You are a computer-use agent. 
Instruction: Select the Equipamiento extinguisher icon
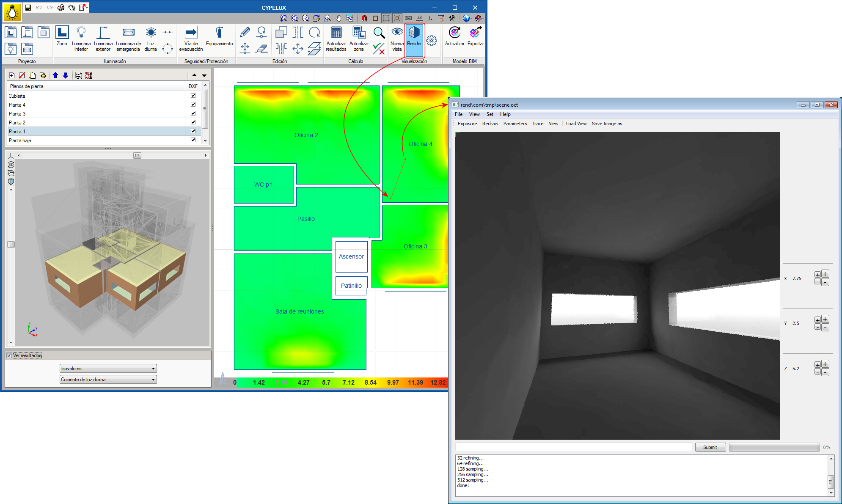pos(219,32)
